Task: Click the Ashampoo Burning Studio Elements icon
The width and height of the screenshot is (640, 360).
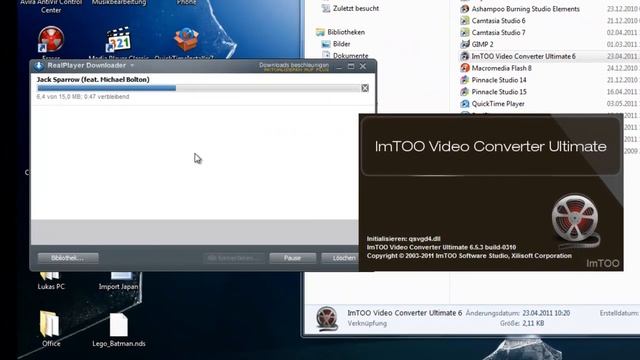Action: 464,9
